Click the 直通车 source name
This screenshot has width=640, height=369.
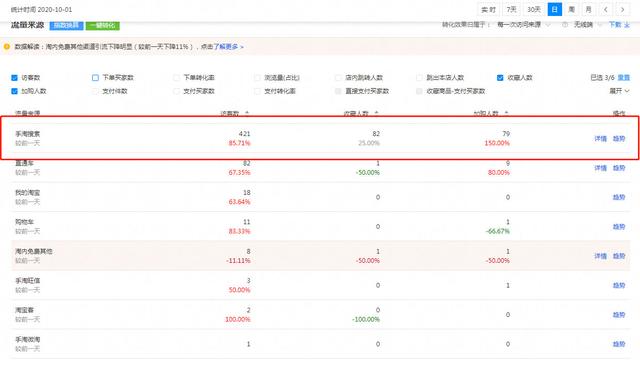coord(24,163)
